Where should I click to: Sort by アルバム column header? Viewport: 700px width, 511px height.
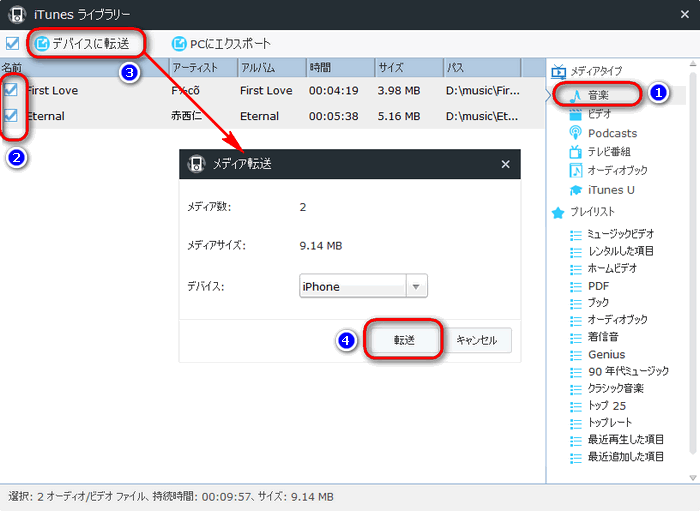click(271, 67)
